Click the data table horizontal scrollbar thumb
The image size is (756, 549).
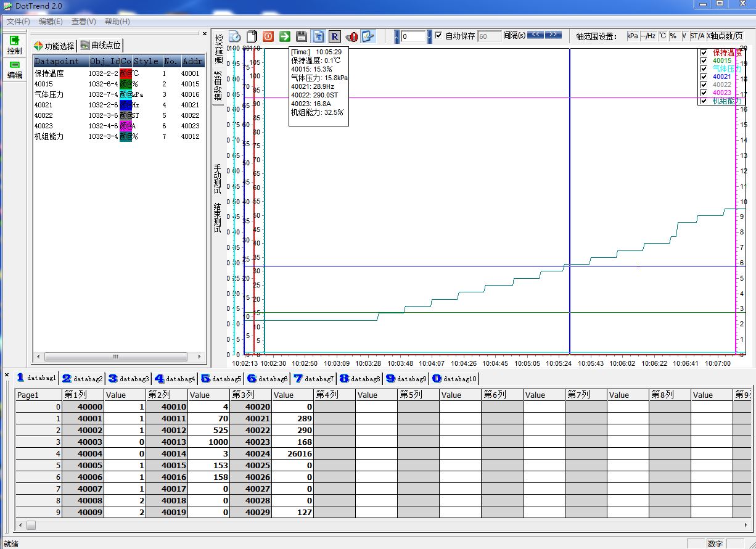(31, 526)
